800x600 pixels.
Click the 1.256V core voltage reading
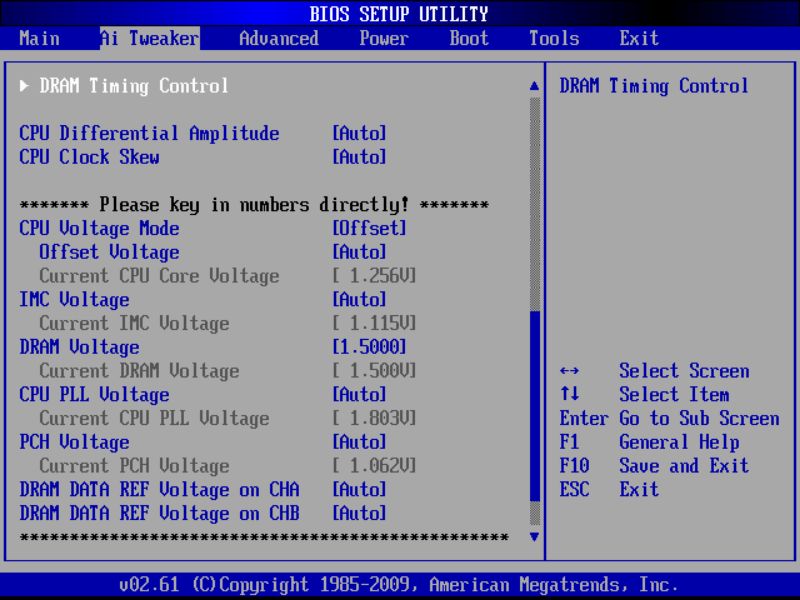374,276
